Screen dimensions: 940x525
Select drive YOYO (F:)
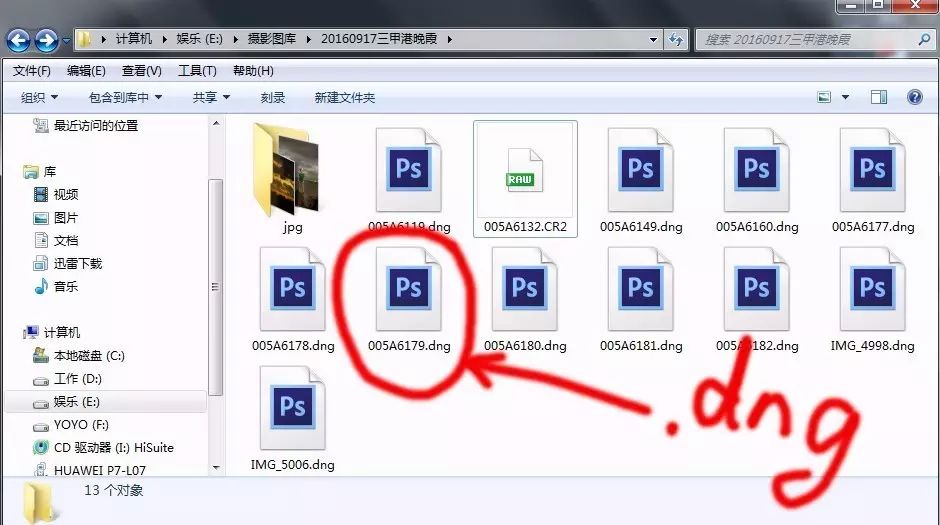click(x=81, y=424)
